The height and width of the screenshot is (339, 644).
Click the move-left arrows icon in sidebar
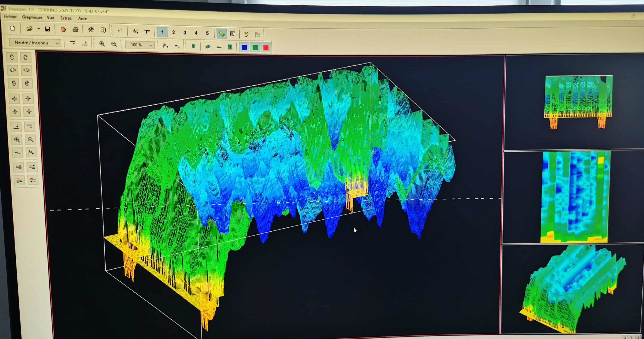15,99
